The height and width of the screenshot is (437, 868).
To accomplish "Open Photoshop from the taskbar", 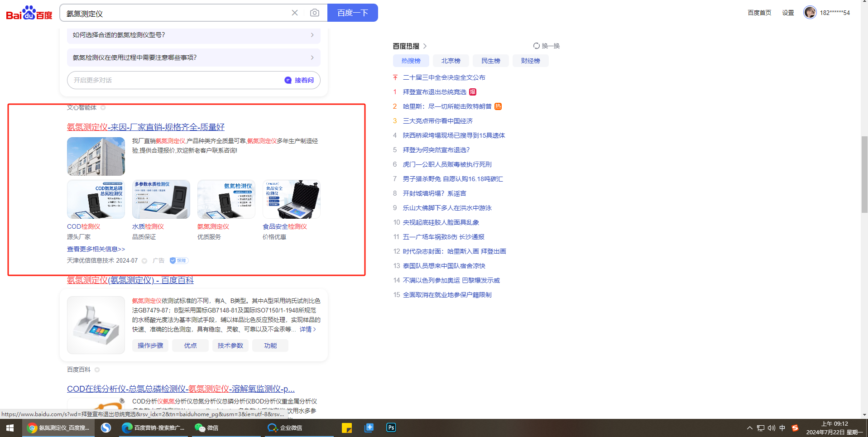I will [391, 427].
